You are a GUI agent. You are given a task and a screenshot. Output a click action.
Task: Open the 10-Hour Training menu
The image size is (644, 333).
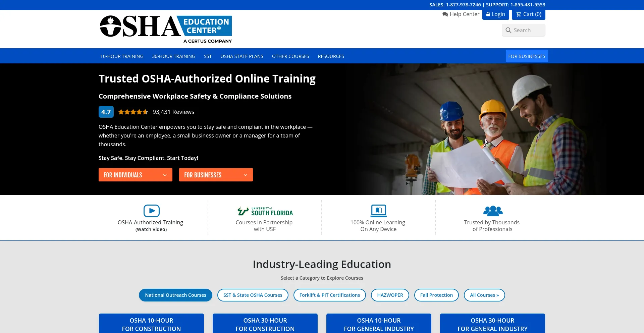tap(122, 56)
